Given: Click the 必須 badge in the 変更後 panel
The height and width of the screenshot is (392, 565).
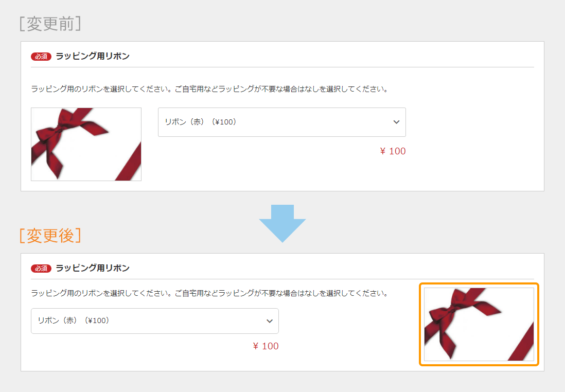Looking at the screenshot, I should click(41, 269).
